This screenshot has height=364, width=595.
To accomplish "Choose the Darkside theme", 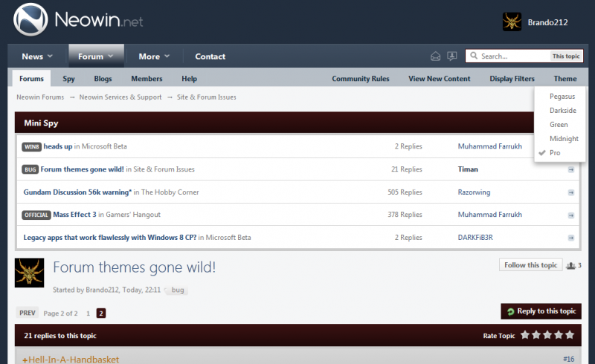I will click(563, 111).
